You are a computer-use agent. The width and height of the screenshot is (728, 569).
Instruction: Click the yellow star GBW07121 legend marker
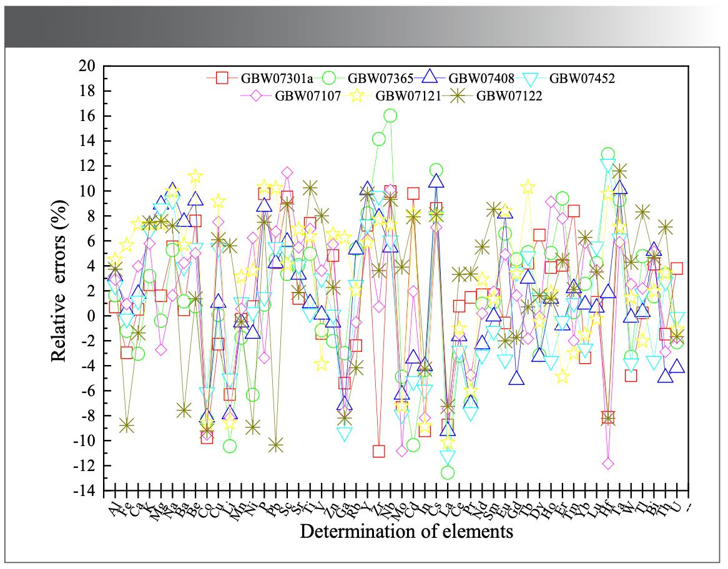[x=358, y=95]
